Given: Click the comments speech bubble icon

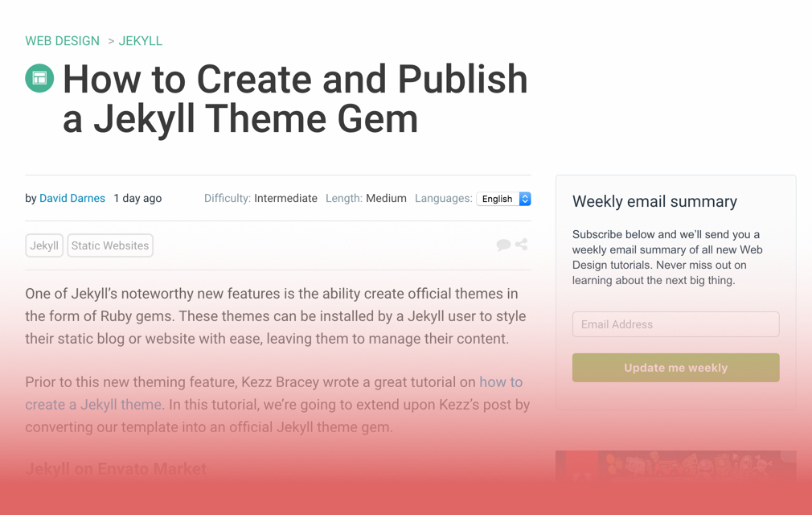Looking at the screenshot, I should pos(503,245).
